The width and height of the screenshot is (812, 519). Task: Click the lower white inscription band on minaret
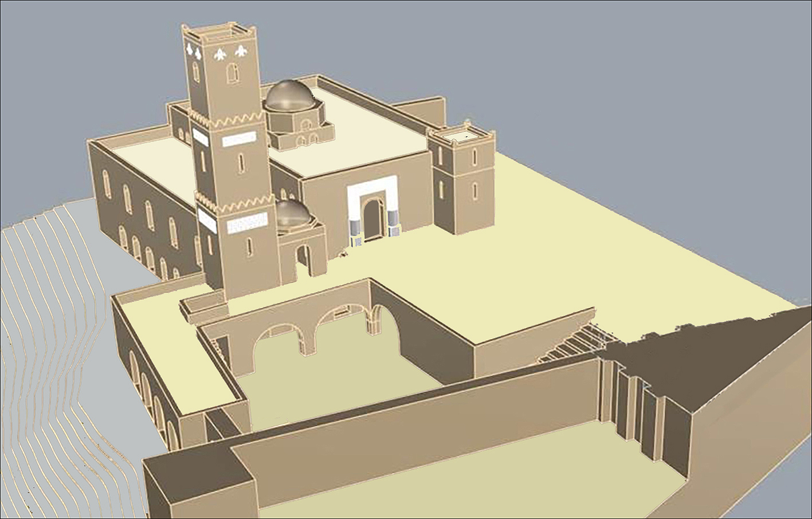point(248,223)
